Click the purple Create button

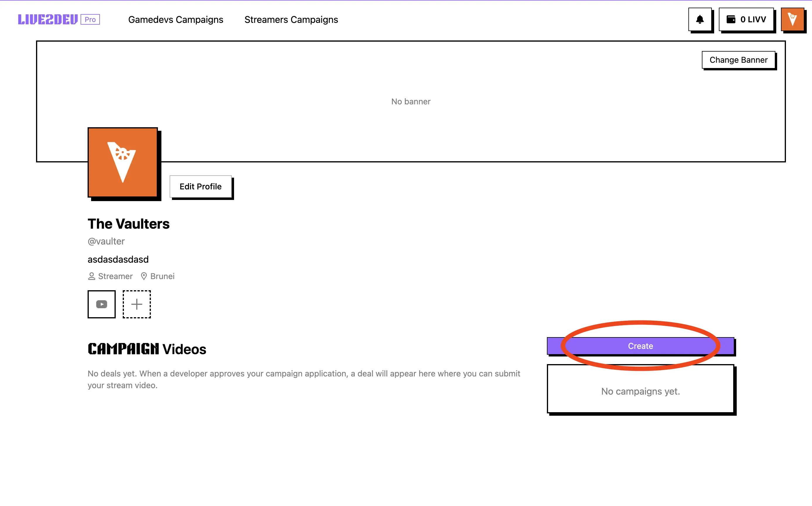[x=641, y=346]
